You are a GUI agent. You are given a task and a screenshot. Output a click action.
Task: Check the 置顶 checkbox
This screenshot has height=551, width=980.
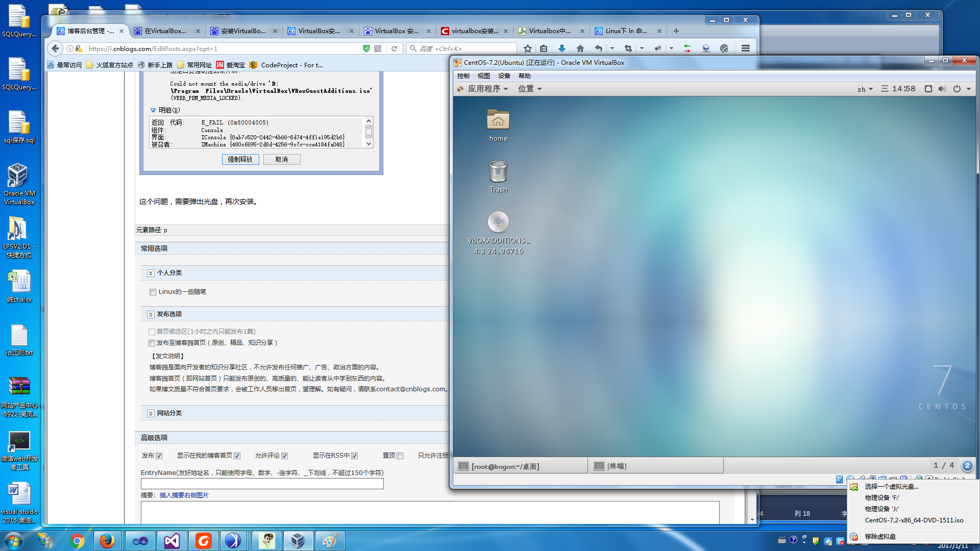click(x=400, y=456)
